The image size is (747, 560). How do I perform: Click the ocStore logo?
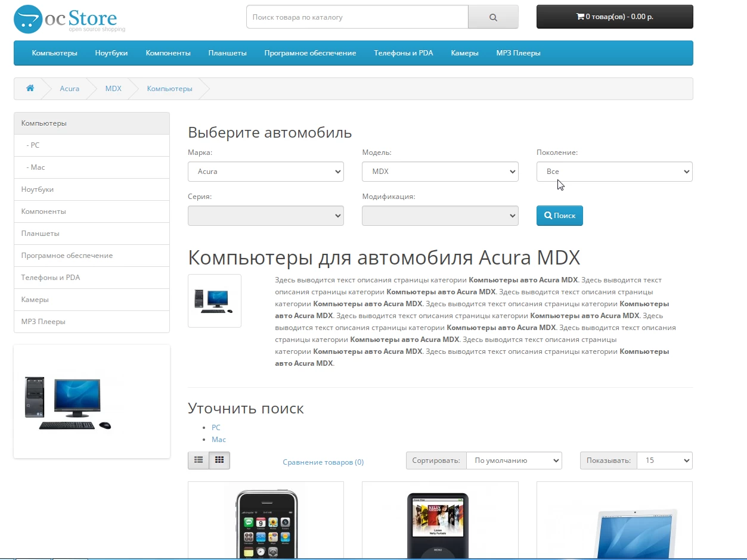pyautogui.click(x=70, y=18)
